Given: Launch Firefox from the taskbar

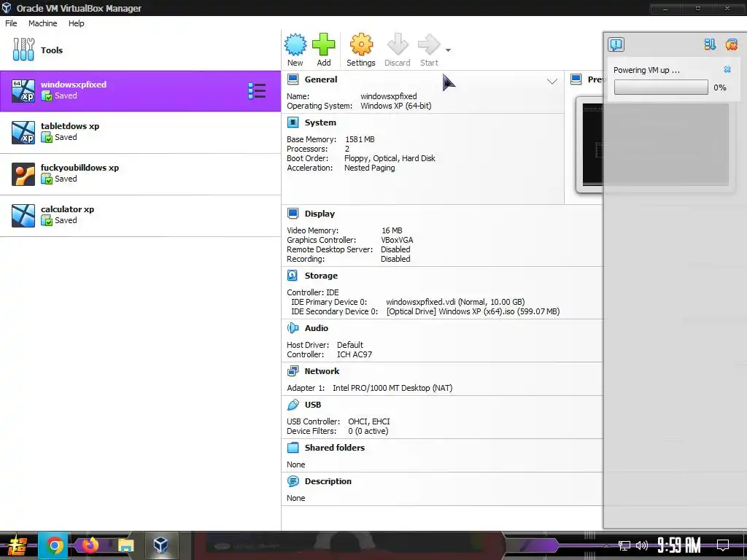Looking at the screenshot, I should (x=90, y=545).
